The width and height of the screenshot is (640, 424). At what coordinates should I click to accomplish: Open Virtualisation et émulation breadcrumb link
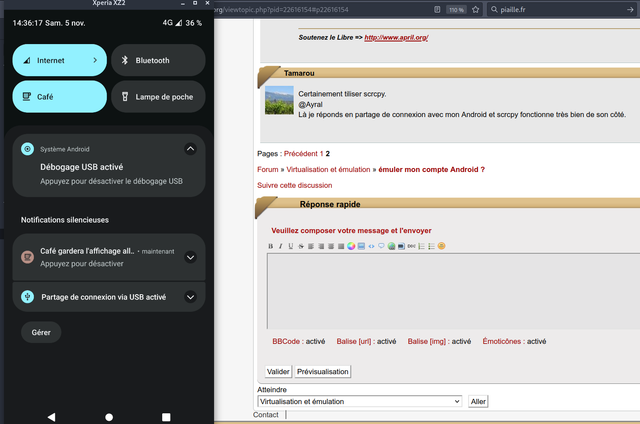[328, 169]
